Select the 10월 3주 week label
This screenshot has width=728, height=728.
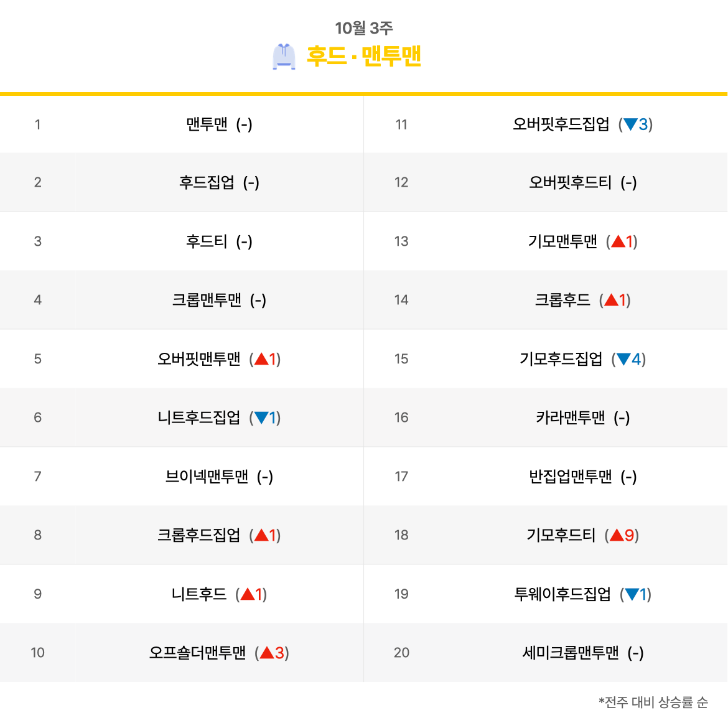[363, 28]
